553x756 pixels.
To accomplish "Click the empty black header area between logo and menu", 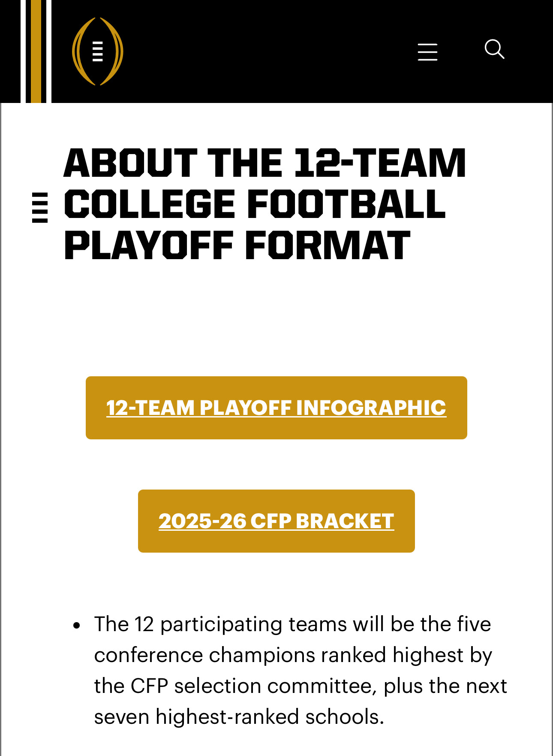I will pos(266,51).
